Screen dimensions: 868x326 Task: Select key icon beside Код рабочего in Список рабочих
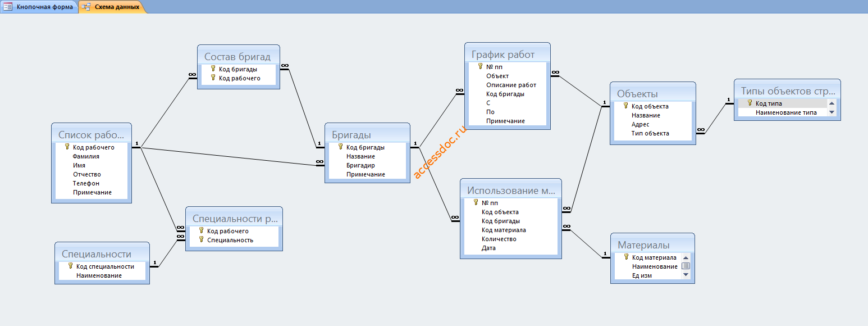67,147
